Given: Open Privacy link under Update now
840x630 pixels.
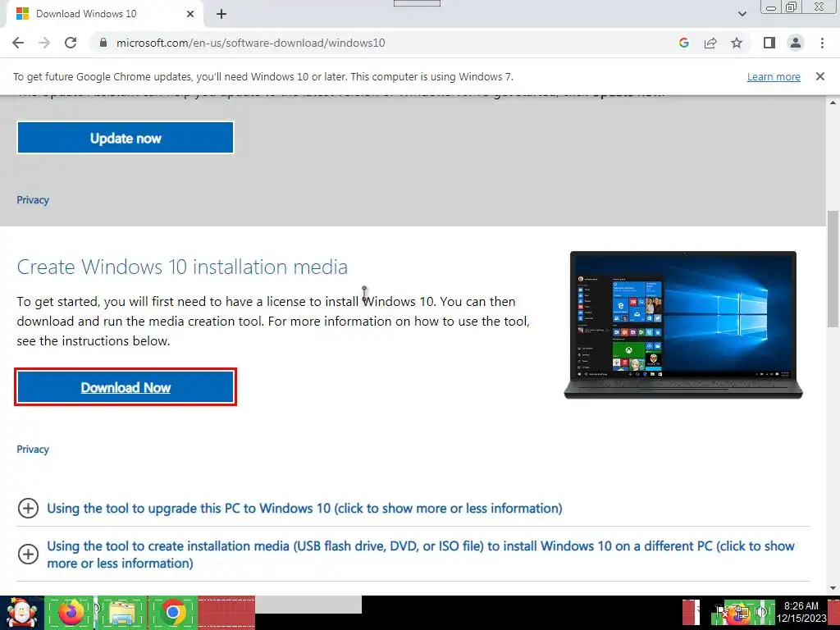Looking at the screenshot, I should click(33, 200).
